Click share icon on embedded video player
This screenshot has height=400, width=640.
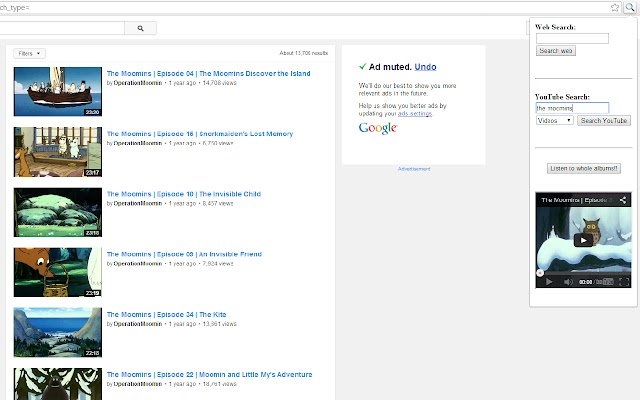tap(623, 200)
